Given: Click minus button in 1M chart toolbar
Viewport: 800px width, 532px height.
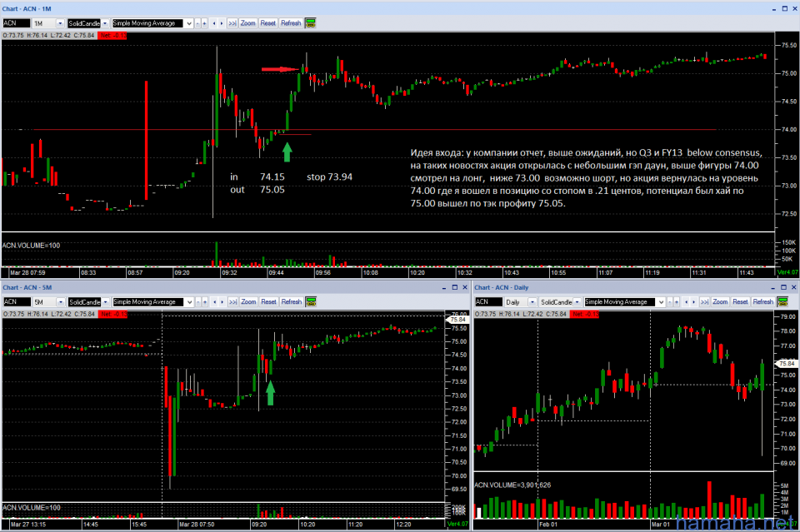Looking at the screenshot, I should point(198,23).
